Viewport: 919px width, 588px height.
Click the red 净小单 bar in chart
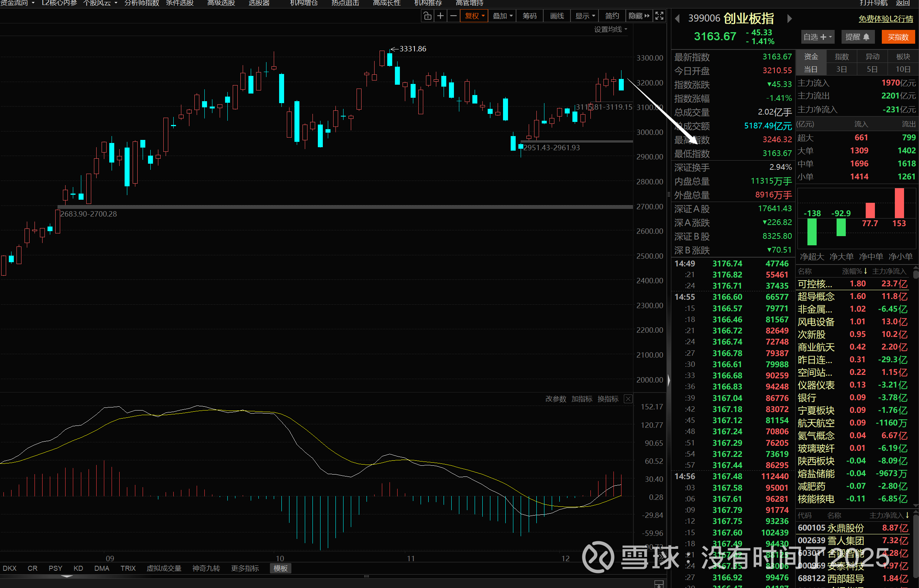[x=899, y=203]
